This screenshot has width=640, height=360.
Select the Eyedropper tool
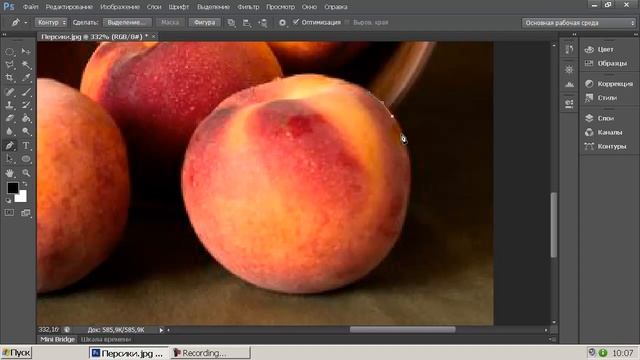click(x=26, y=78)
